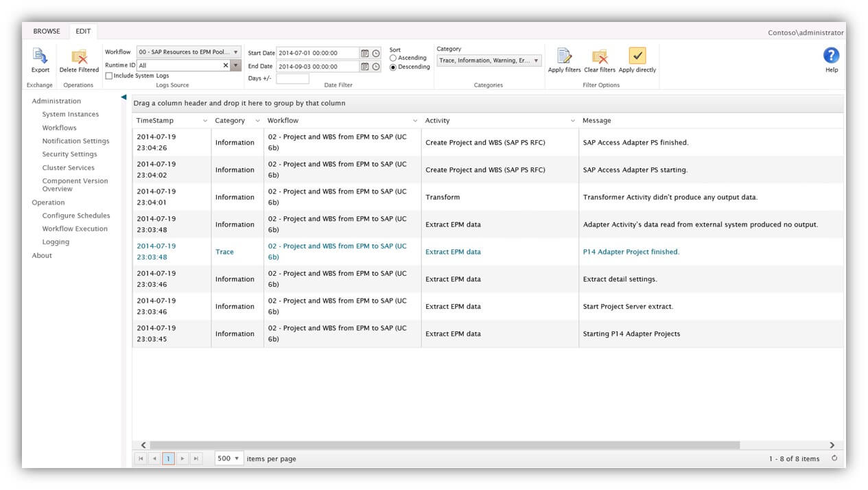Click the Delete Filtered icon
This screenshot has width=868, height=490.
click(79, 56)
